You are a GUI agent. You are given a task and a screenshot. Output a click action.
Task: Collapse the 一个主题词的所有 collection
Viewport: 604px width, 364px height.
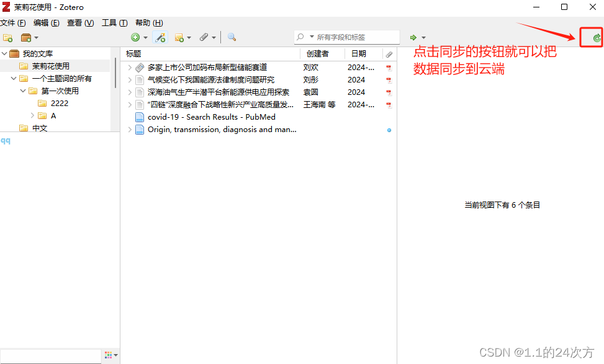point(14,79)
